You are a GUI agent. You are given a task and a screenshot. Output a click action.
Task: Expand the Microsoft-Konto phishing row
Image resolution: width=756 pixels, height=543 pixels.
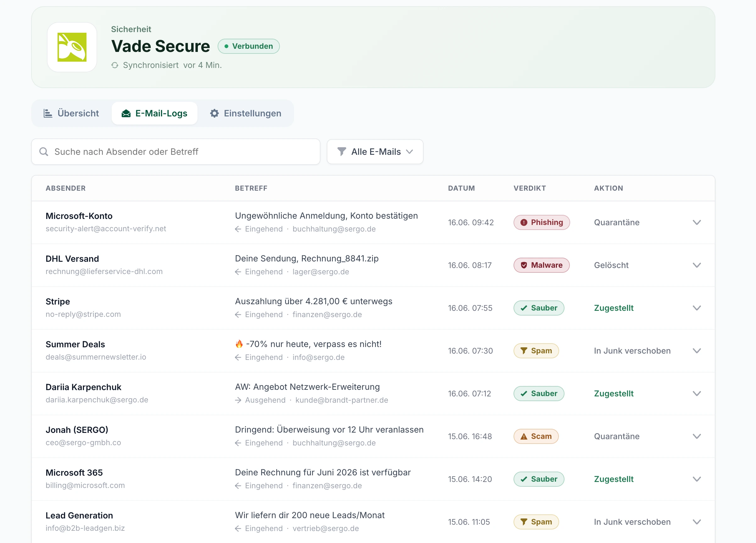(x=697, y=222)
